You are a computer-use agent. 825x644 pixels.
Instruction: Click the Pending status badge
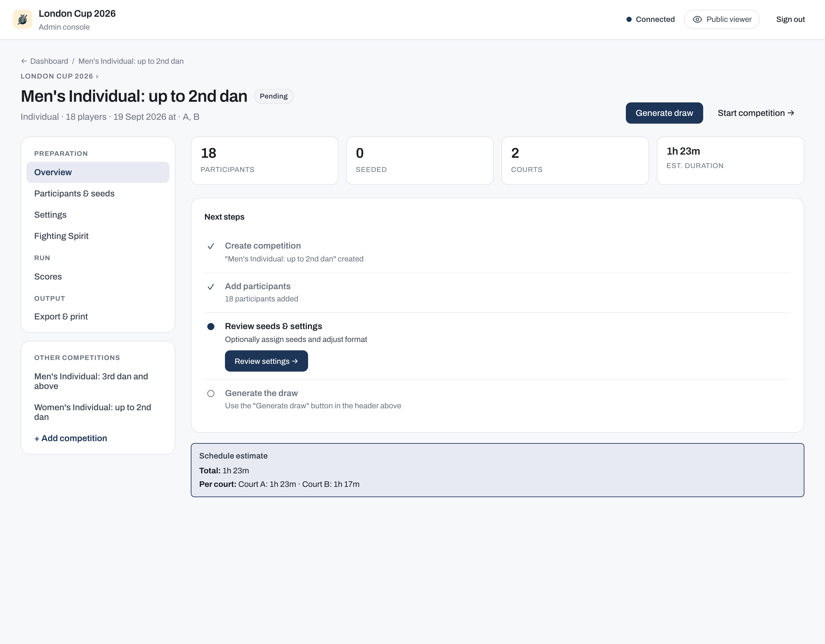pos(274,96)
